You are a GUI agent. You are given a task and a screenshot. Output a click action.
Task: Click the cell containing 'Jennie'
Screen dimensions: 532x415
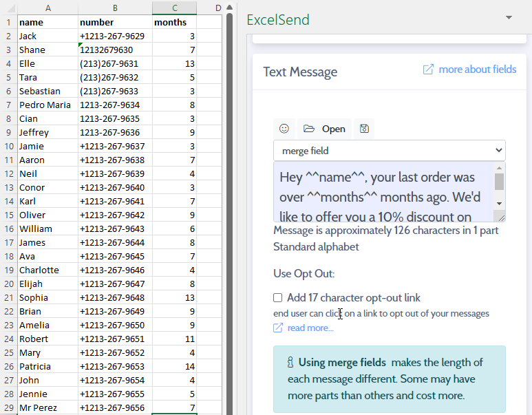(x=48, y=394)
